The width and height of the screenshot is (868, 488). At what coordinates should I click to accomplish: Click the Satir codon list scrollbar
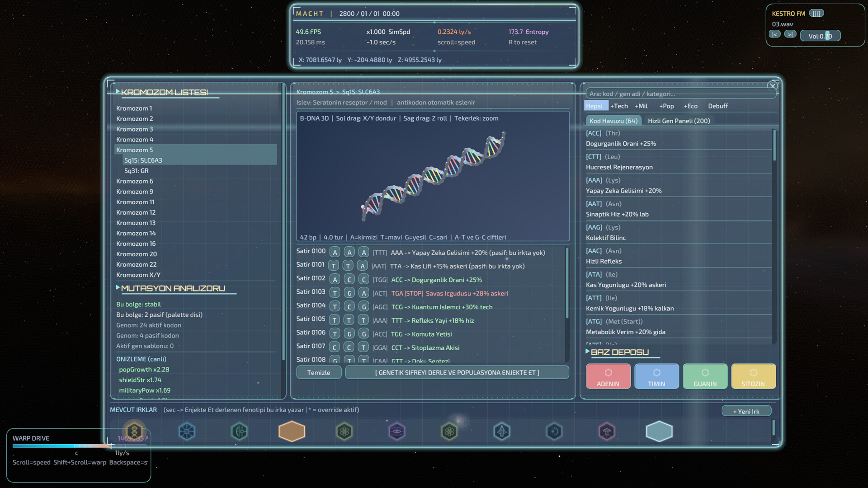point(567,283)
